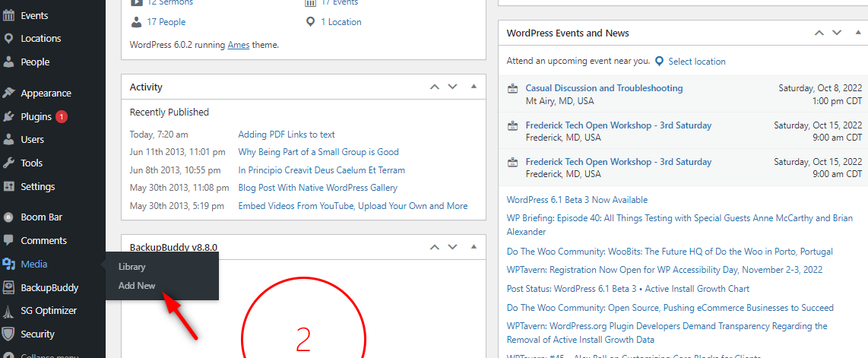Image resolution: width=868 pixels, height=358 pixels.
Task: Move WordPress Events and News panel down
Action: point(837,33)
